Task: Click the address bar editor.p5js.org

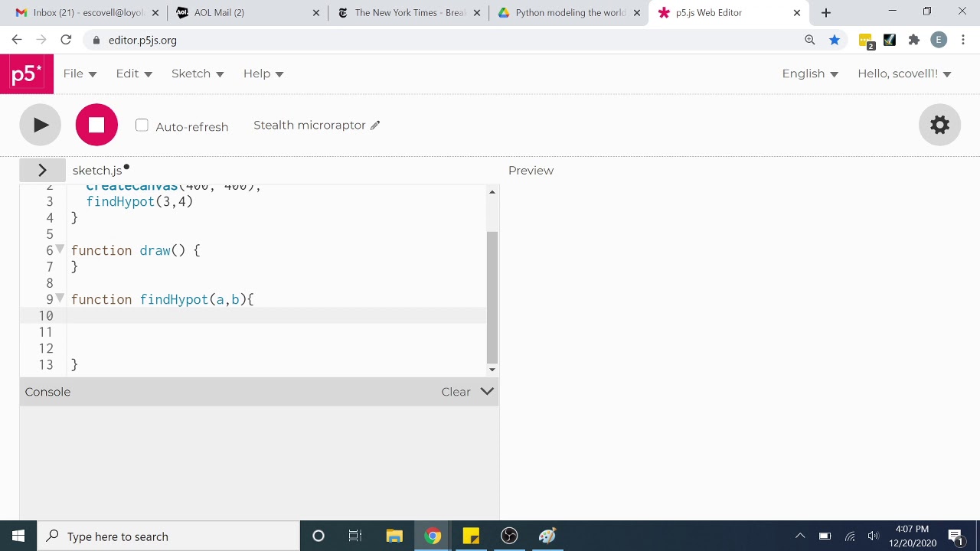Action: 142,41
